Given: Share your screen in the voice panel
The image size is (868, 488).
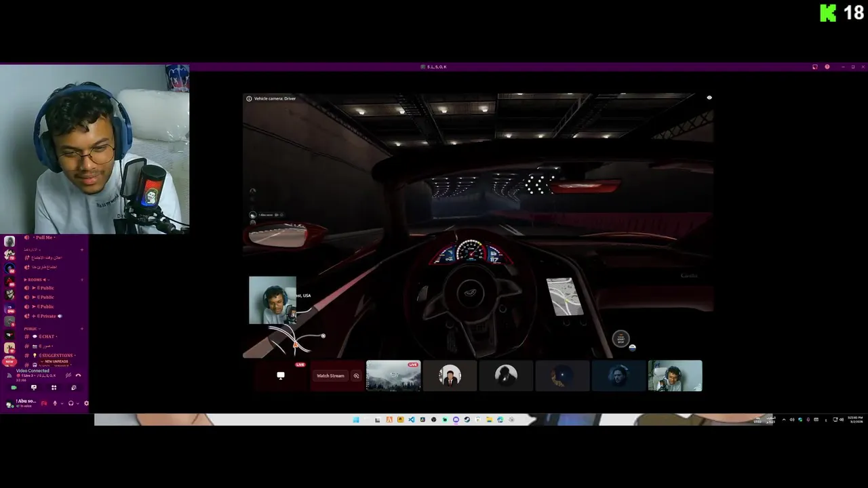Looking at the screenshot, I should 34,388.
